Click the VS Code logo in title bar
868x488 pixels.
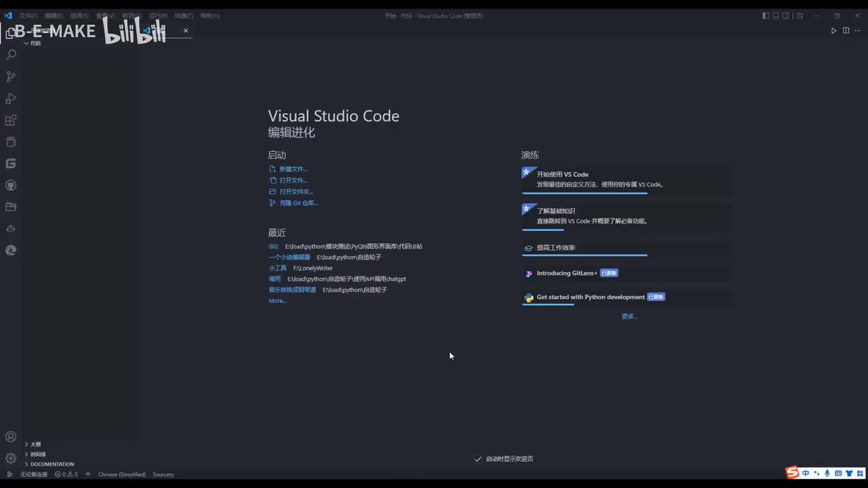click(8, 16)
